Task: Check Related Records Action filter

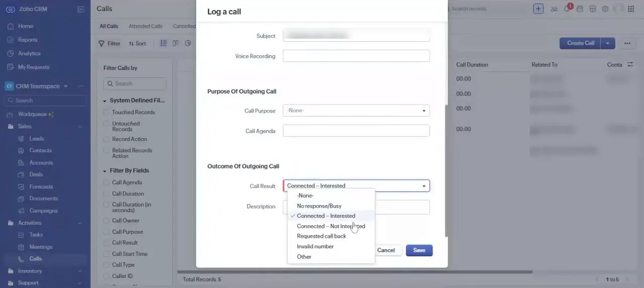Action: (x=106, y=150)
